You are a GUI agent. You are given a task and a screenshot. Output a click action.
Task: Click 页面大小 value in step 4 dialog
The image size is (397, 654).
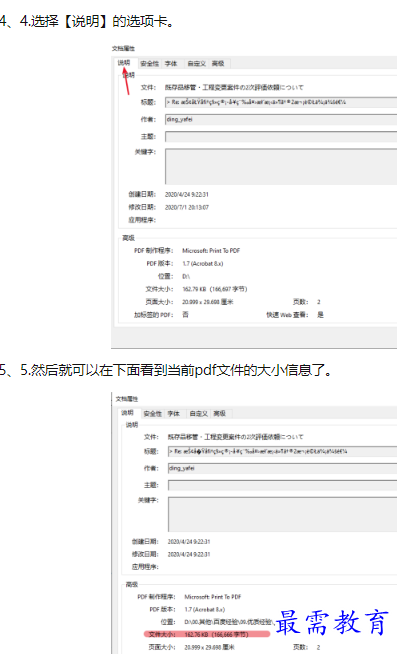pos(208,302)
